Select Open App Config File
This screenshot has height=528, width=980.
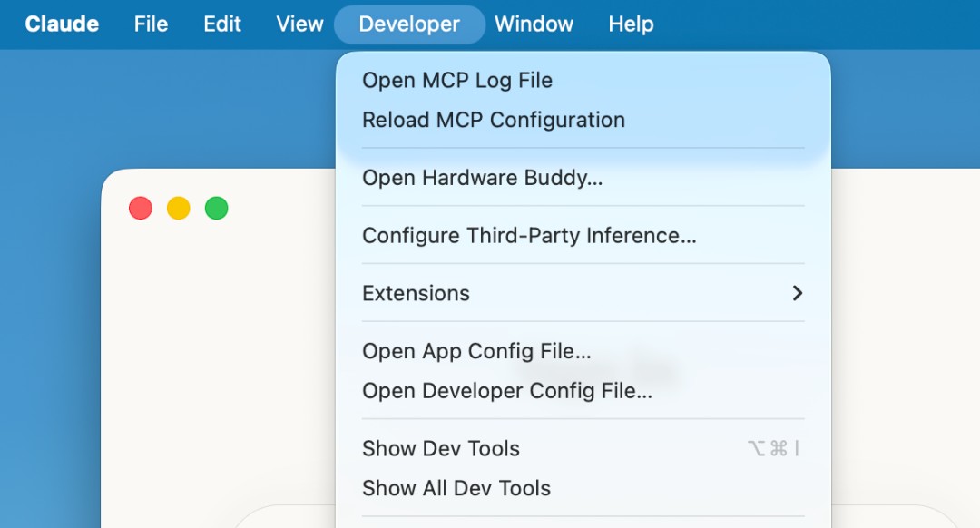tap(476, 351)
